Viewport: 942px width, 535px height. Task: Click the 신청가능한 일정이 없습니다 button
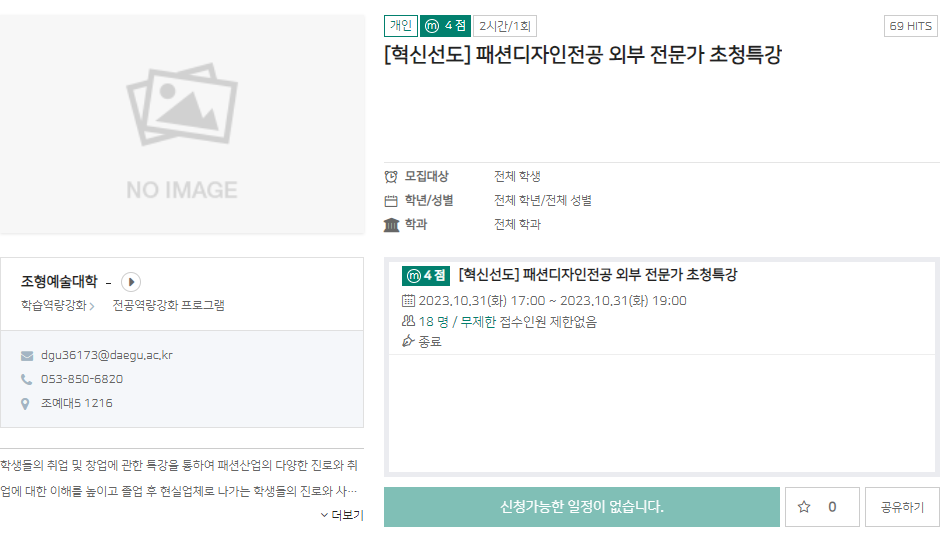[581, 507]
